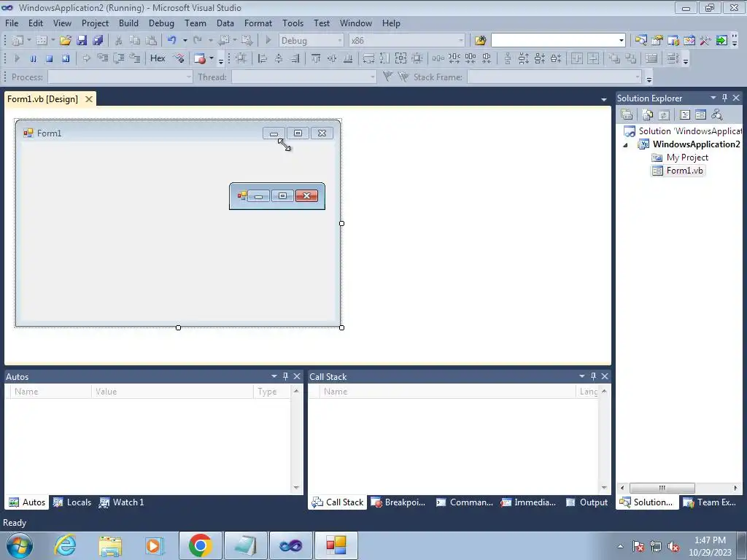
Task: Click the Find in Files icon
Action: tap(480, 41)
